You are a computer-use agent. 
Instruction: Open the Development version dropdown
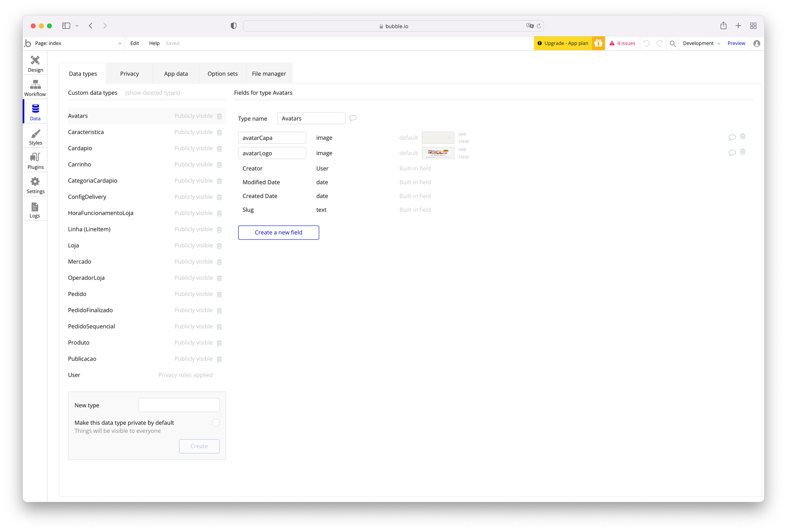coord(701,43)
